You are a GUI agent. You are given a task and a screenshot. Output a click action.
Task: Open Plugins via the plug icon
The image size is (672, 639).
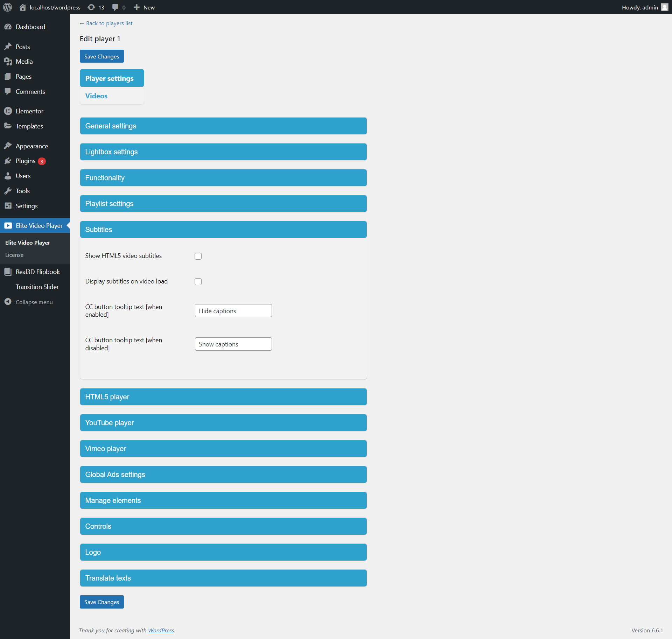coord(8,161)
